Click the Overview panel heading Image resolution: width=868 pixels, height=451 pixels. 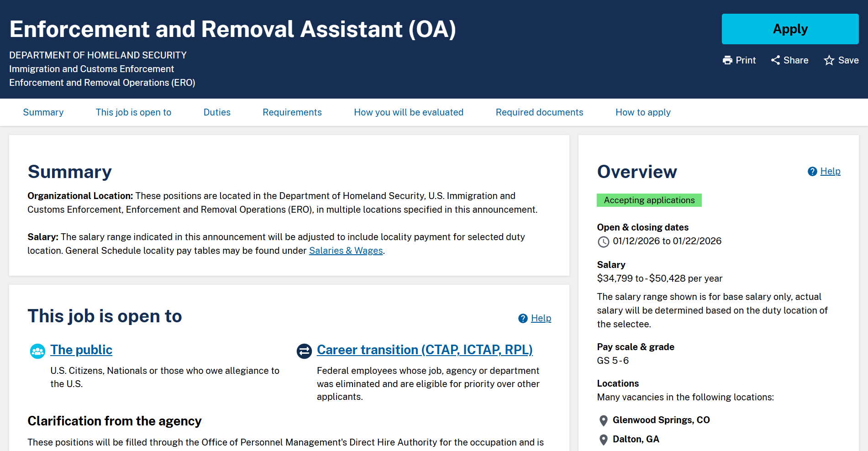pos(637,172)
